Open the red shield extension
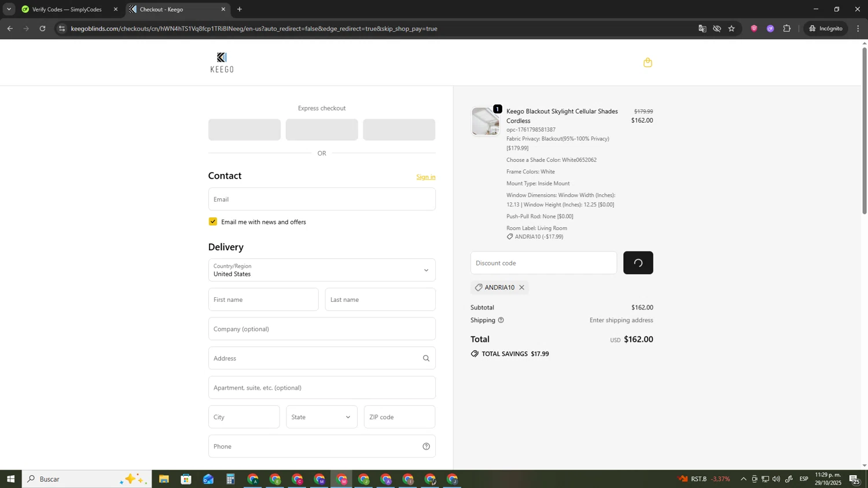 pyautogui.click(x=753, y=28)
